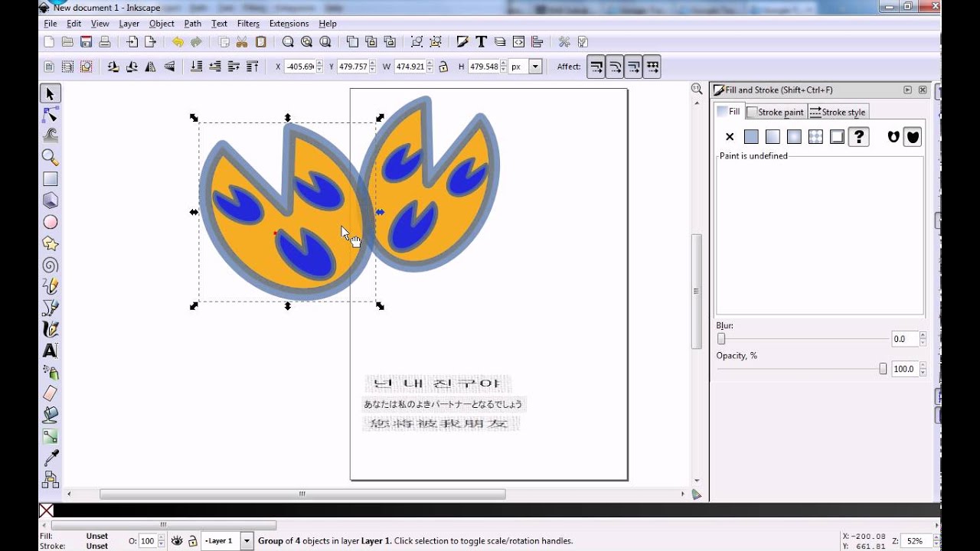Image resolution: width=980 pixels, height=551 pixels.
Task: Adjust the status bar O: opacity stepper
Action: 161,541
